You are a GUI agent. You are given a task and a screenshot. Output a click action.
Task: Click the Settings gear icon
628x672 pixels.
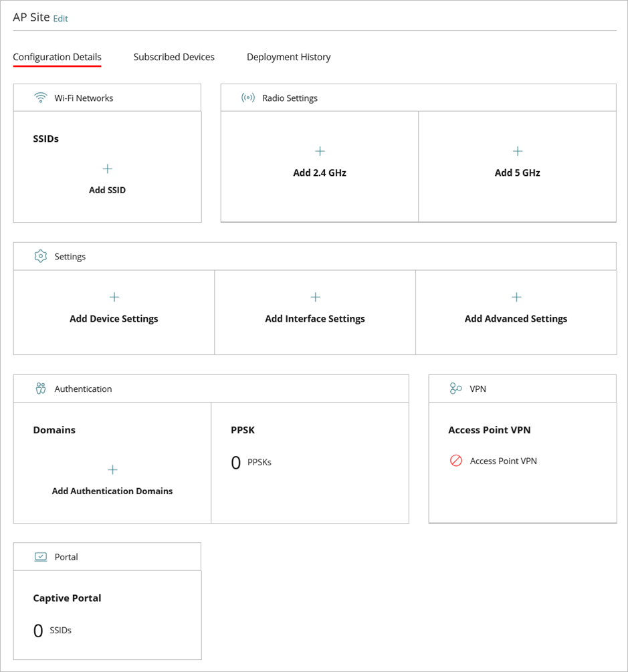point(40,255)
